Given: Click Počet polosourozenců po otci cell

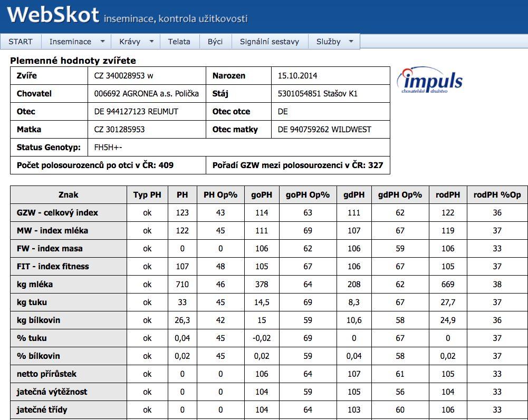Looking at the screenshot, I should 108,165.
